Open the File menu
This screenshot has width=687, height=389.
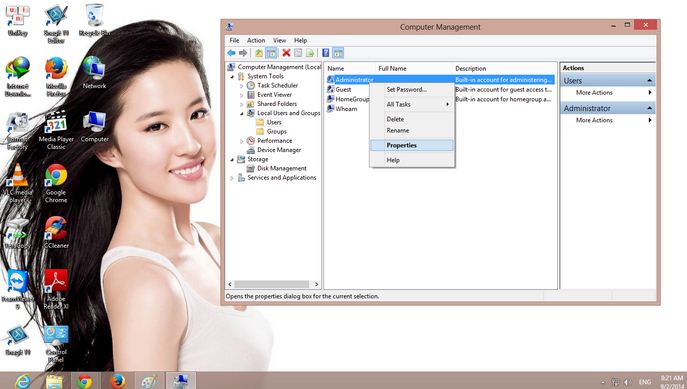[x=234, y=40]
